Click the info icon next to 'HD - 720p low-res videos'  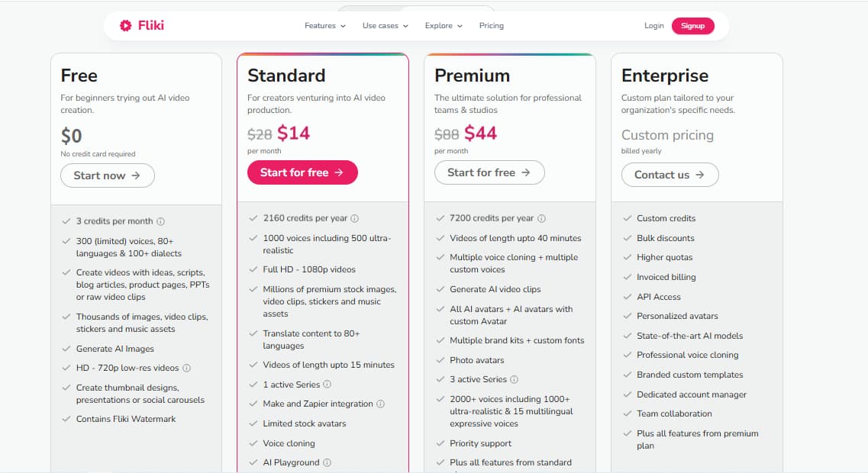[x=188, y=368]
